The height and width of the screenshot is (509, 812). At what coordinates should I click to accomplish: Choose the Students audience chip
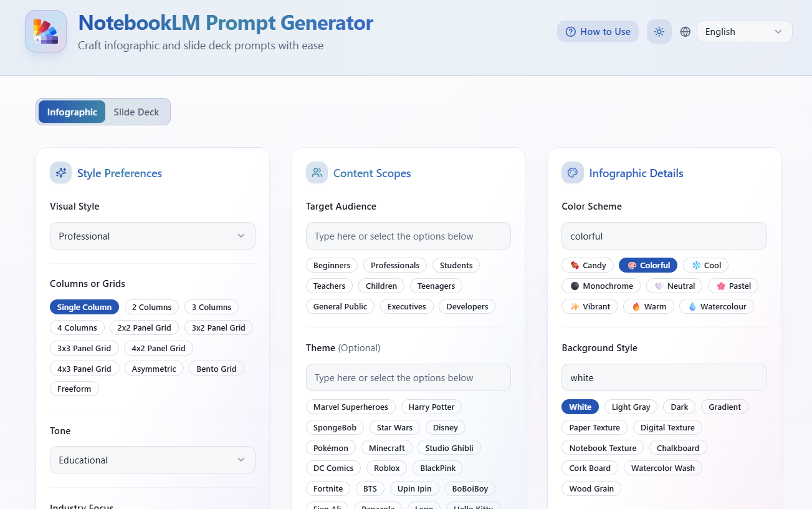pos(456,265)
